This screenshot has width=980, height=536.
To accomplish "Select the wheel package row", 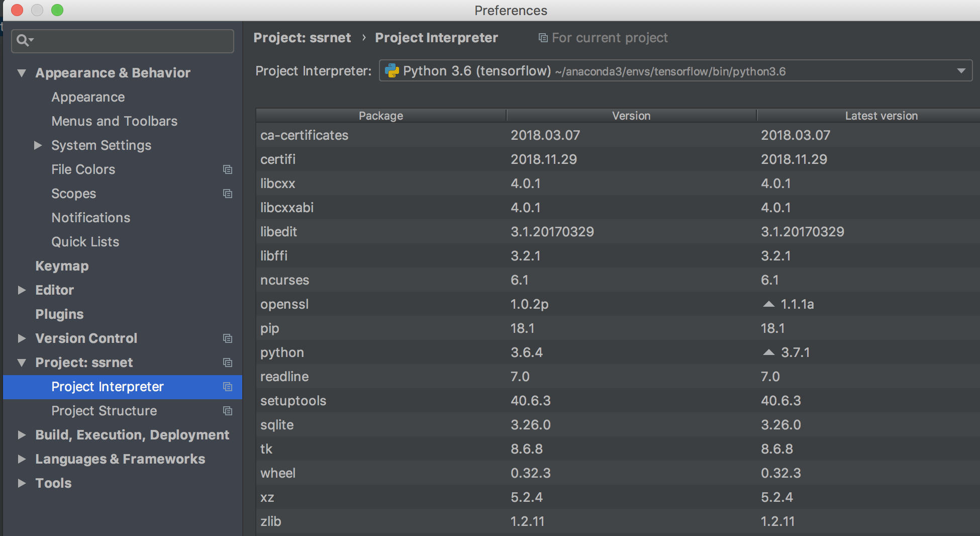I will [618, 473].
